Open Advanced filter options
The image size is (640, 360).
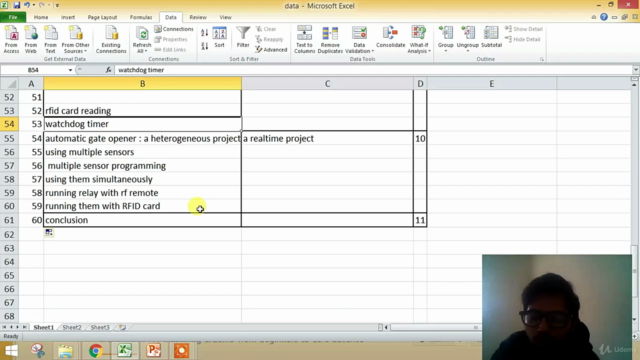coord(271,49)
